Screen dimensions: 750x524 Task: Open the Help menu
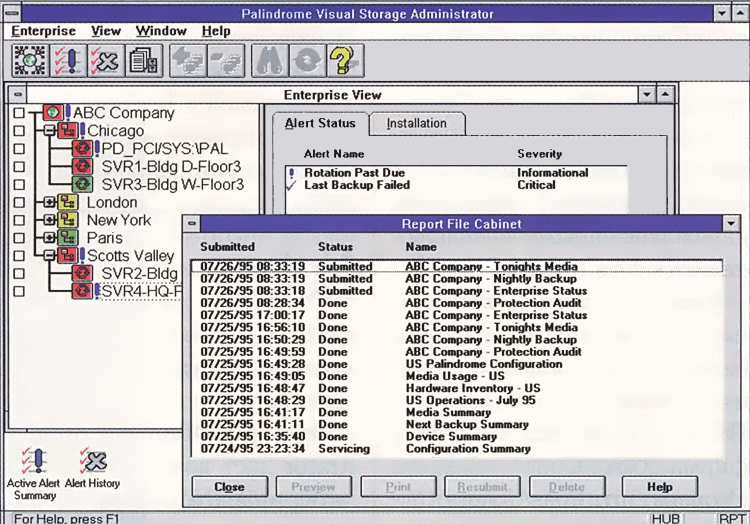(216, 31)
